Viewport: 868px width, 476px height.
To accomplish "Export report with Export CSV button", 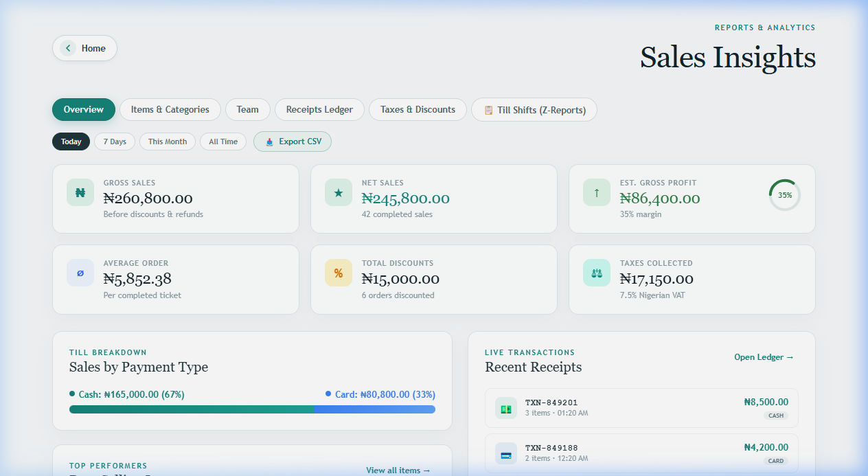I will (x=293, y=141).
